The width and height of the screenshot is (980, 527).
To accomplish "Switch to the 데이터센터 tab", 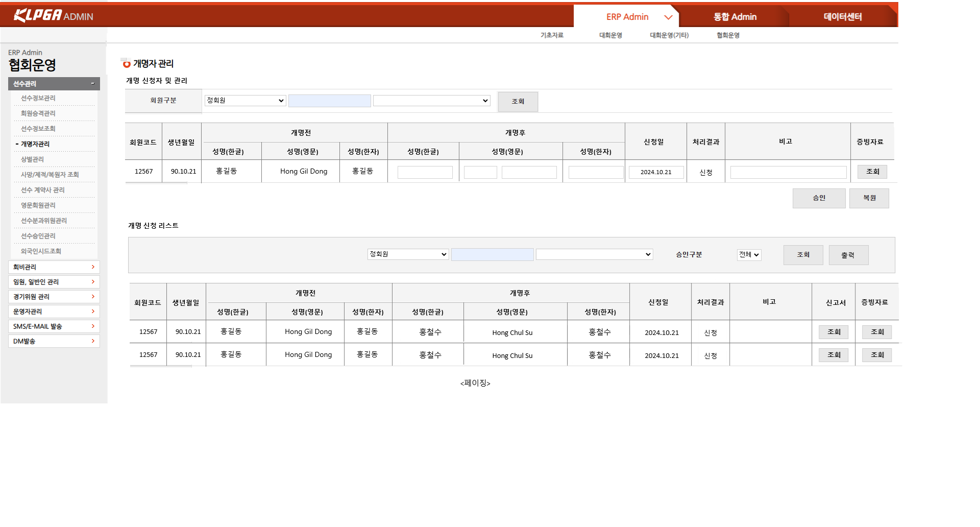I will coord(843,17).
